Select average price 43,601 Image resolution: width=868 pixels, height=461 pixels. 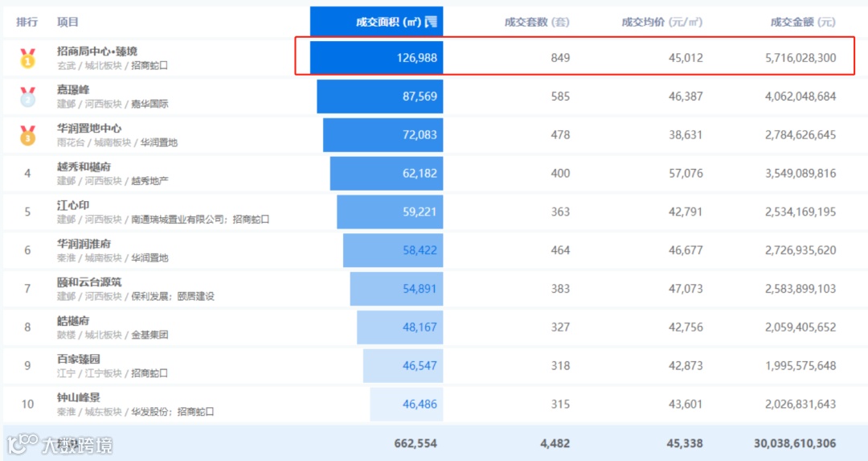coord(686,405)
